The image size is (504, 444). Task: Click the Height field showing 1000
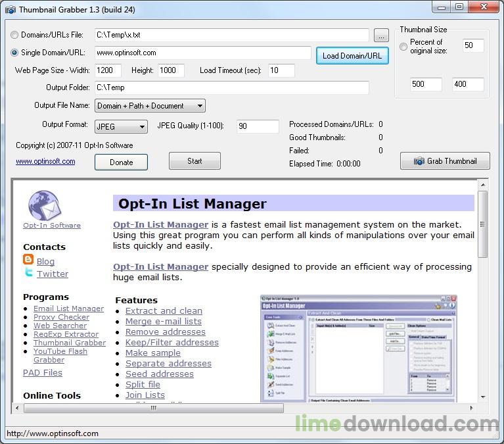pyautogui.click(x=171, y=70)
